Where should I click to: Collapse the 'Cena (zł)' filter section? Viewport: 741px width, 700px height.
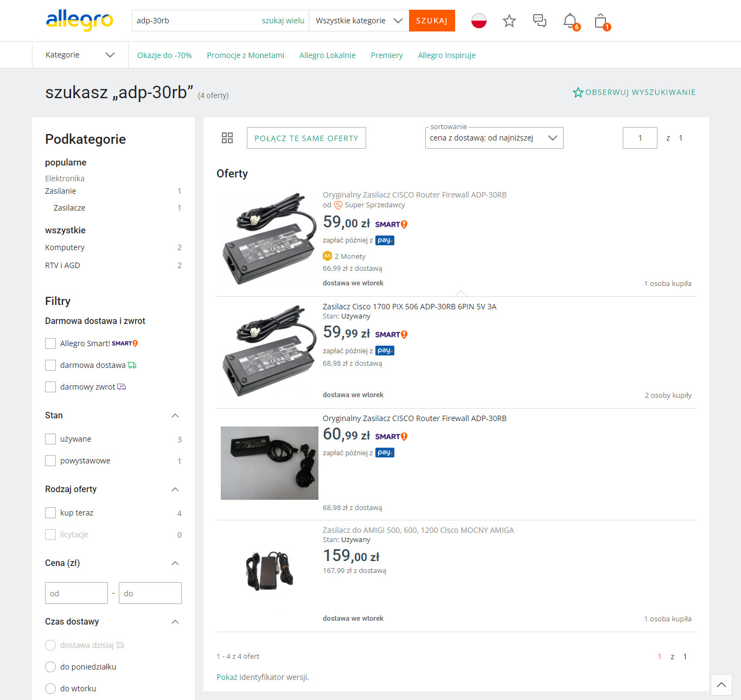pyautogui.click(x=175, y=563)
